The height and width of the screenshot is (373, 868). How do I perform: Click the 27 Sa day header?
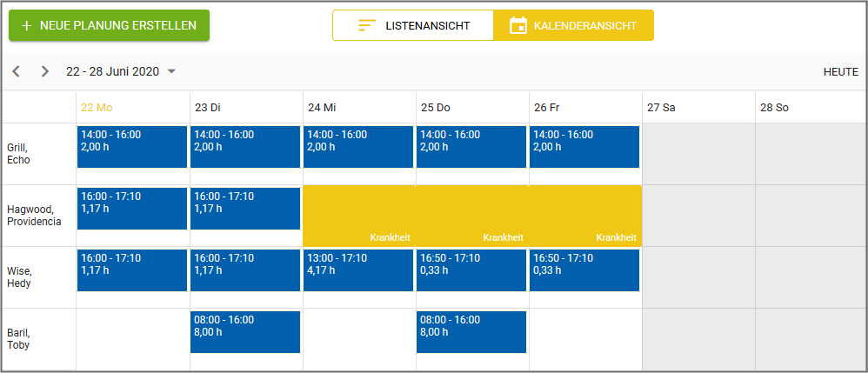[661, 108]
